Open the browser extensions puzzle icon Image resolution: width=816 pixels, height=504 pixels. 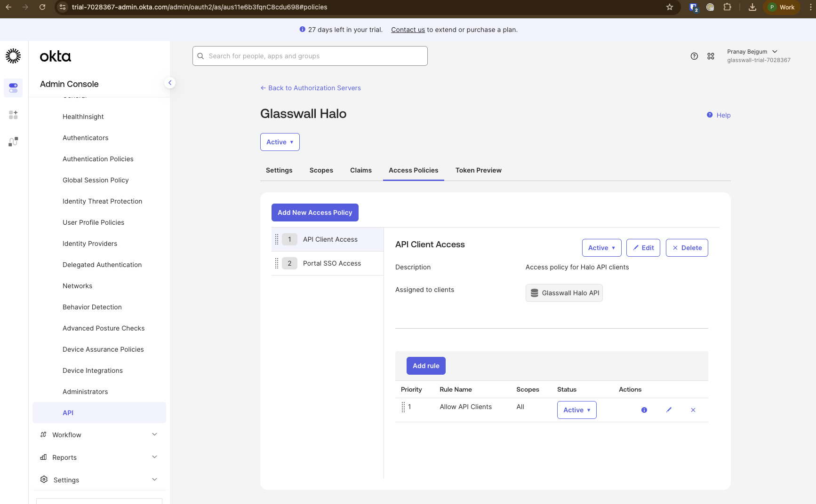pyautogui.click(x=727, y=7)
